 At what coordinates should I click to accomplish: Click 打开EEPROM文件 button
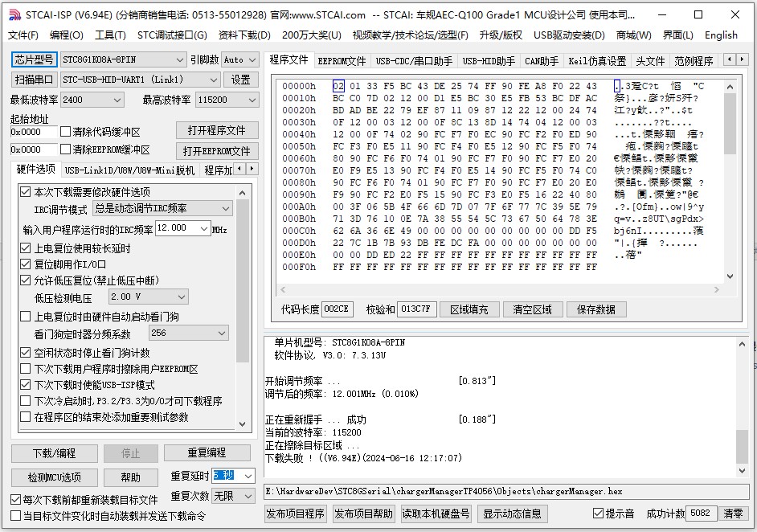(217, 151)
